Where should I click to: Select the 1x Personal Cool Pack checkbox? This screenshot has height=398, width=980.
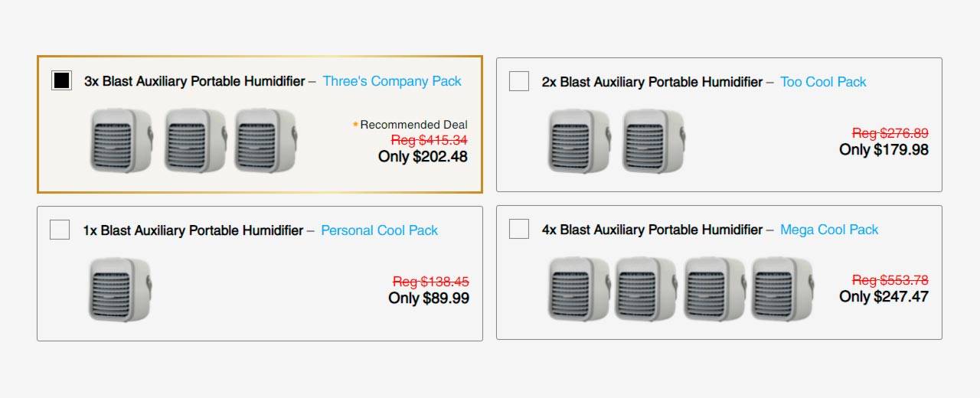60,230
